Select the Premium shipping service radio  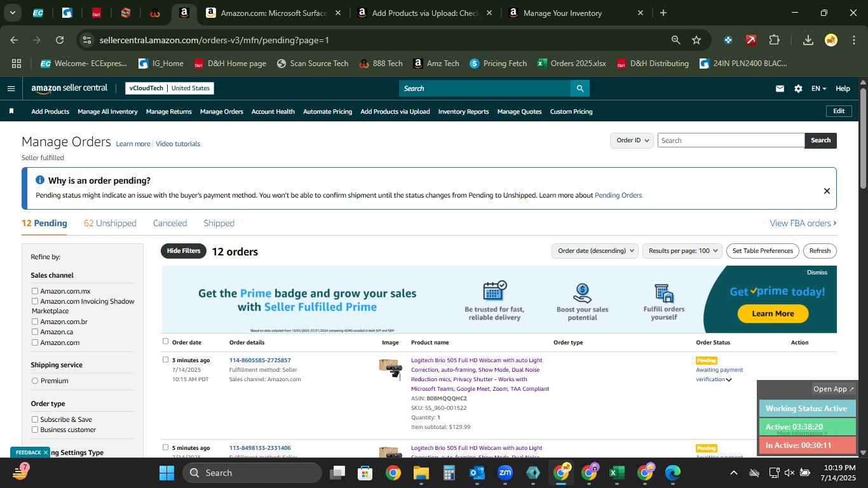point(35,381)
